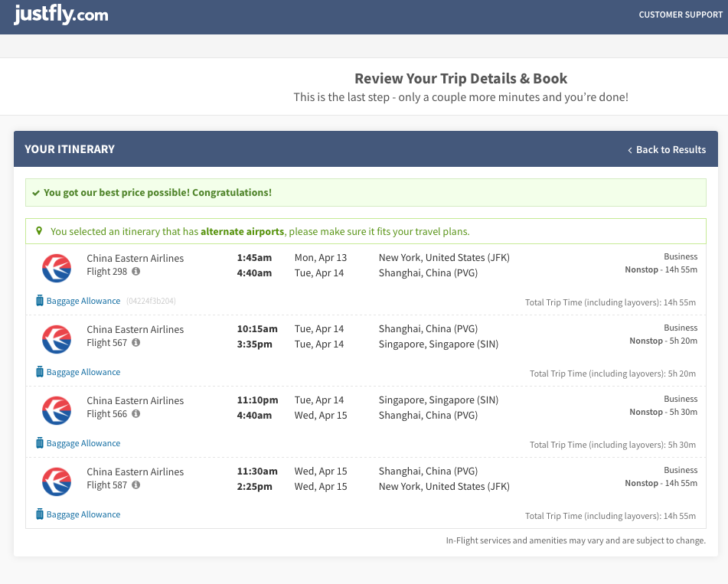
Task: Click China Eastern logo for Flight 566
Action: pyautogui.click(x=57, y=410)
